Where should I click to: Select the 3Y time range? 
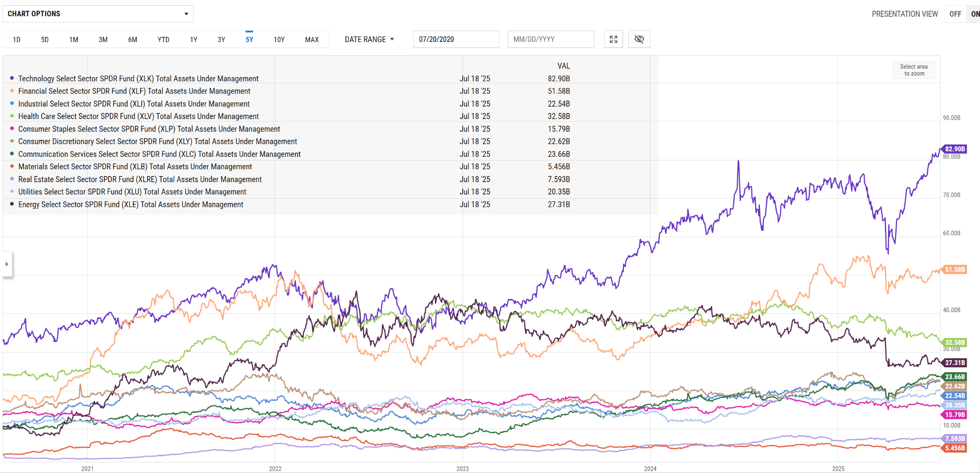pos(222,40)
